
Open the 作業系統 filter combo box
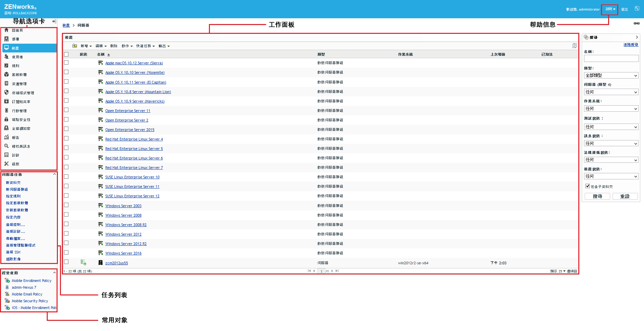(611, 109)
